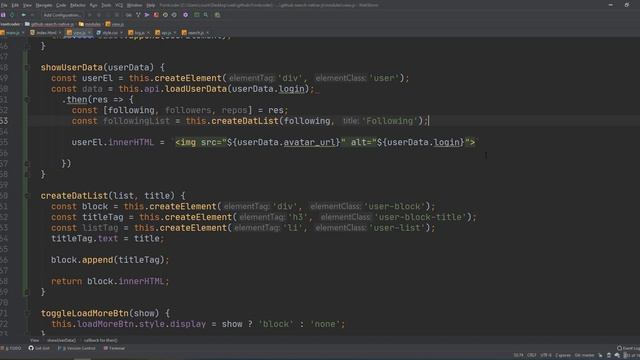Click the cursor position line:column indicator
The height and width of the screenshot is (360, 640).
click(518, 355)
